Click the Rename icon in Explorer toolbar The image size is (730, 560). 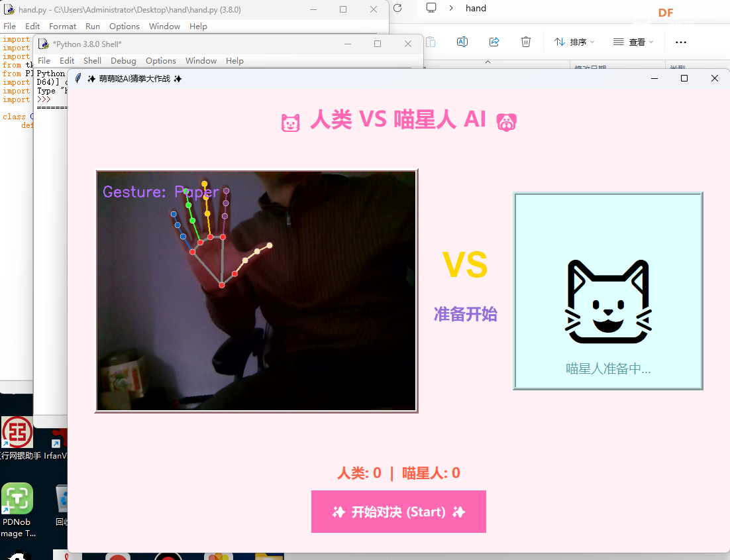click(x=462, y=41)
